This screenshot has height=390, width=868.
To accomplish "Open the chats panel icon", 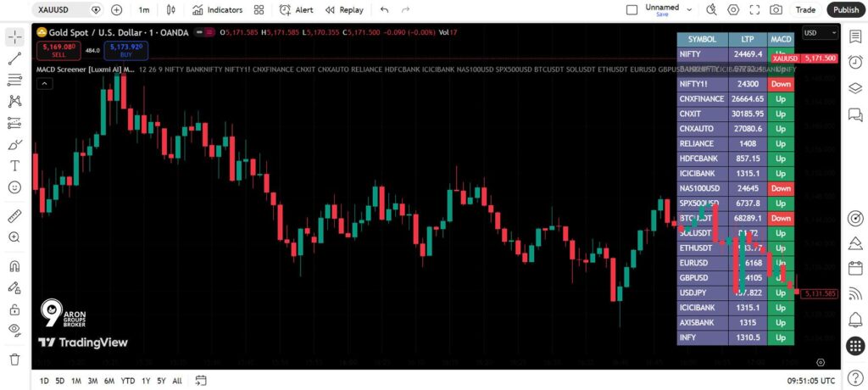I will point(855,114).
